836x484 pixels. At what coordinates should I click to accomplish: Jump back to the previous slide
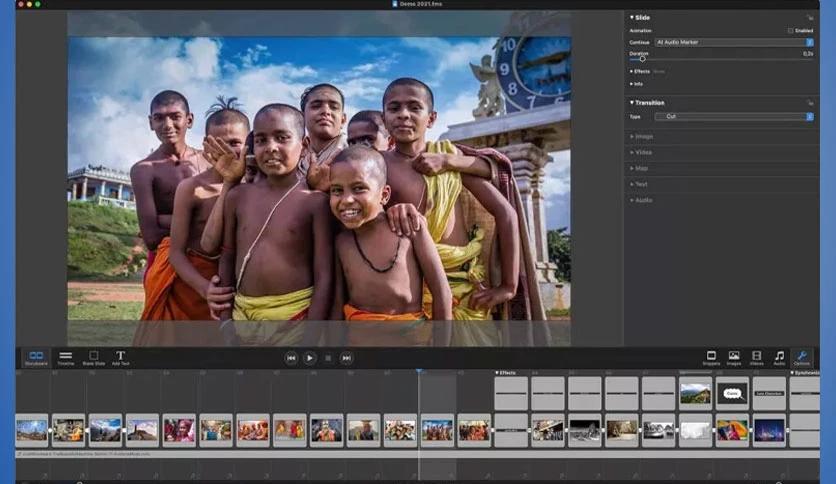click(291, 358)
